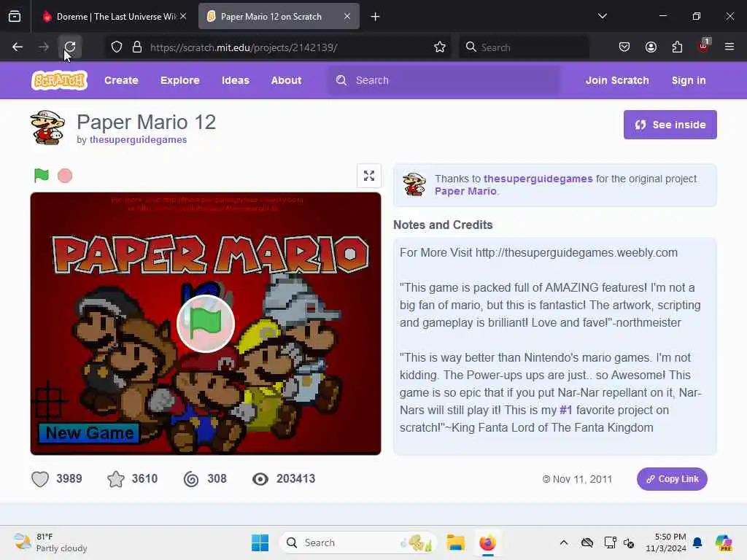Screen dimensions: 747x560
Task: Start project with large center green flag
Action: pyautogui.click(x=206, y=324)
